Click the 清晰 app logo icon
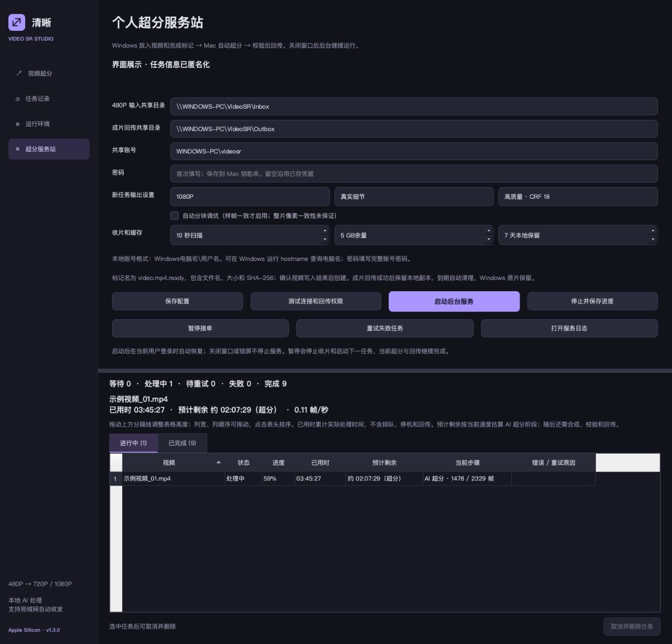This screenshot has width=672, height=644. 17,22
